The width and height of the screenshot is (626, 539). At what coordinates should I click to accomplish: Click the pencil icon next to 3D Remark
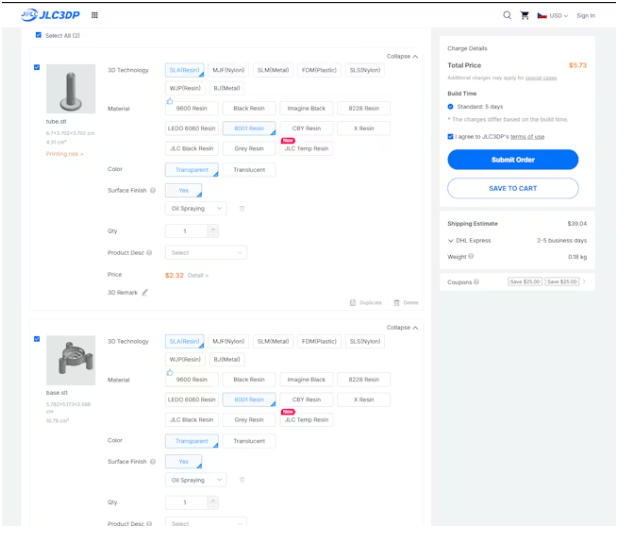[145, 293]
